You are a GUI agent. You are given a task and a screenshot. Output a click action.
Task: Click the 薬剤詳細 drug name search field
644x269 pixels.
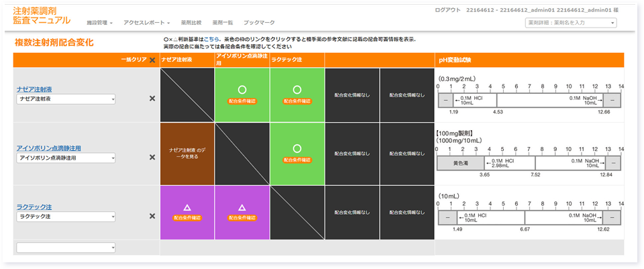570,23
